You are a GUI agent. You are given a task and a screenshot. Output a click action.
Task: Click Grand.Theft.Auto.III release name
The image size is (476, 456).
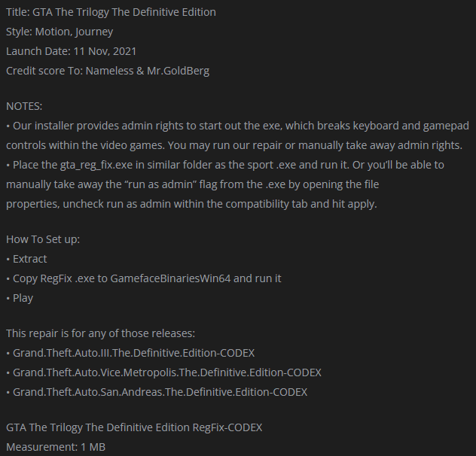133,353
